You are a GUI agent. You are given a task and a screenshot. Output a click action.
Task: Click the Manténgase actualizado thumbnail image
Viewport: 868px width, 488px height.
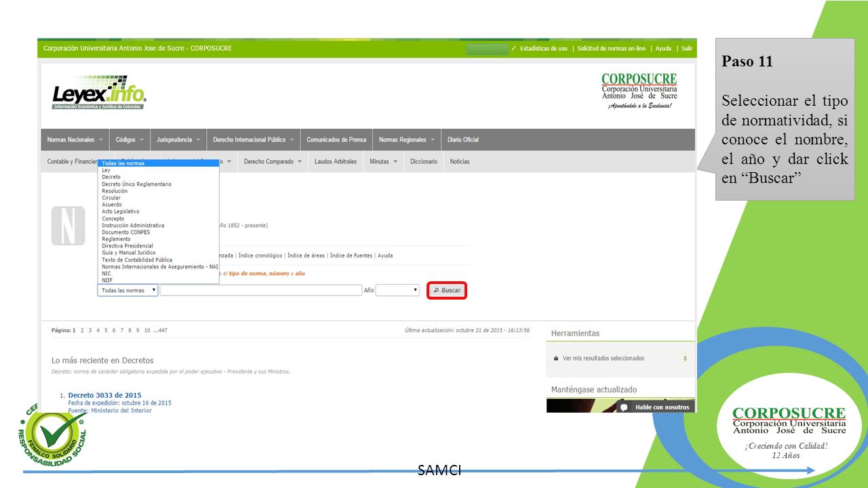pos(581,405)
